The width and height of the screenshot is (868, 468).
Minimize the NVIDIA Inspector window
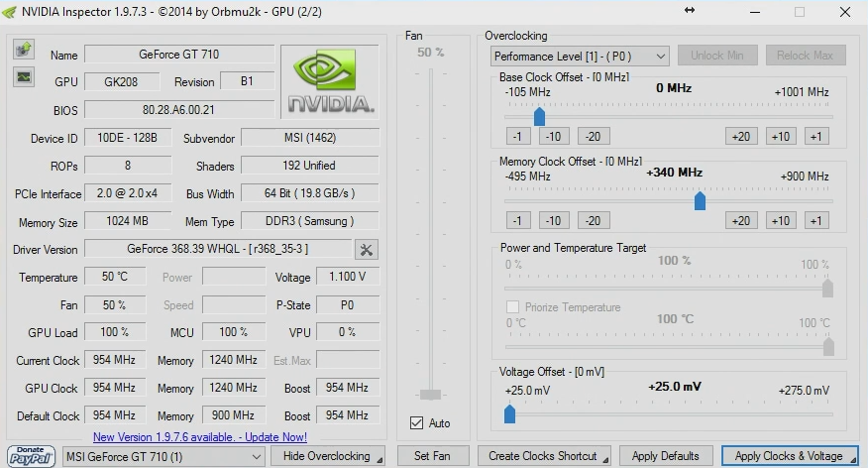(x=755, y=12)
